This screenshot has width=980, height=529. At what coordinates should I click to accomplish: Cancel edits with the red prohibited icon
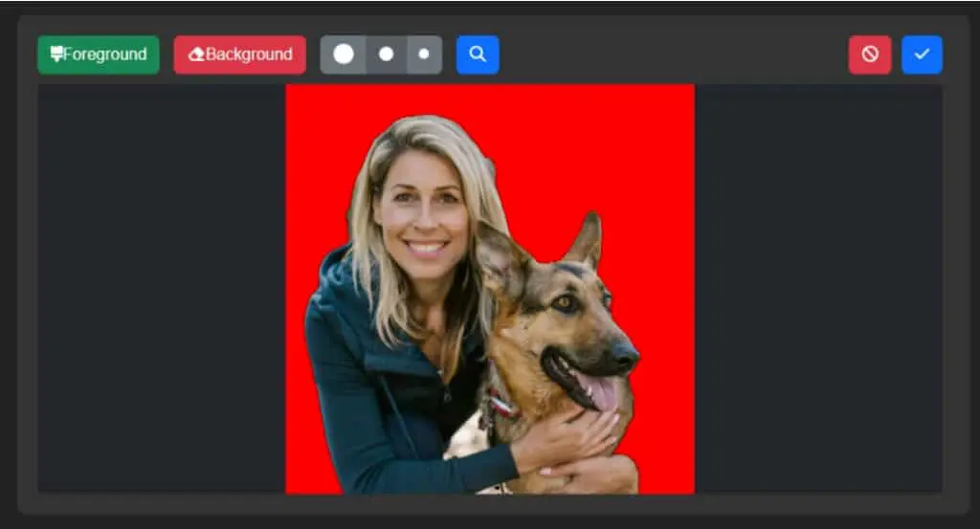click(869, 55)
